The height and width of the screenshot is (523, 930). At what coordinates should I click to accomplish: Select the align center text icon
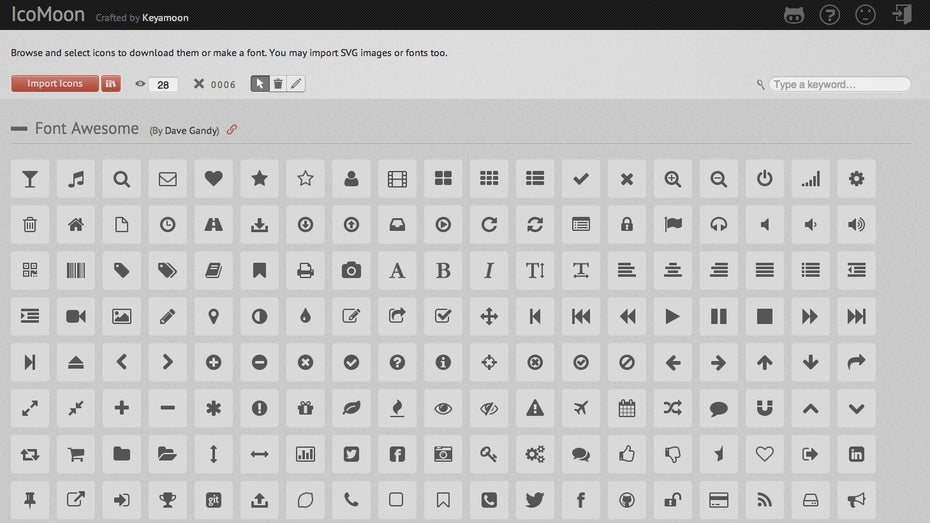673,270
